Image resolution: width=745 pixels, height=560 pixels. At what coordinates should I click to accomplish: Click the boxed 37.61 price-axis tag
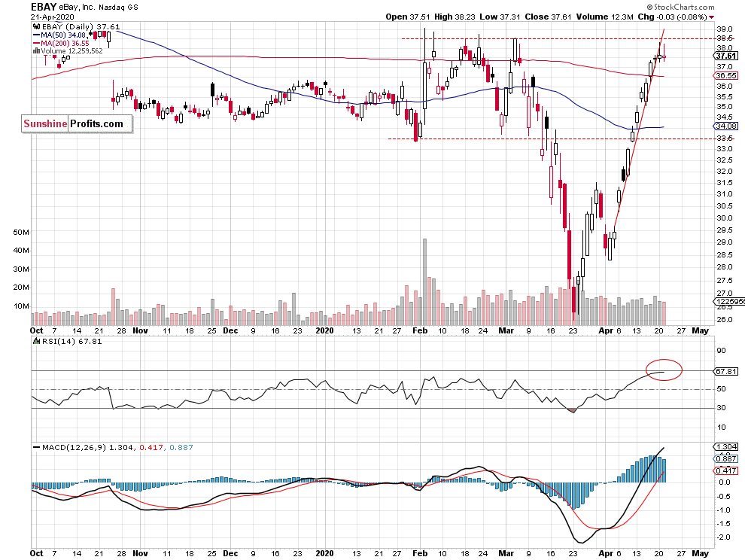726,56
